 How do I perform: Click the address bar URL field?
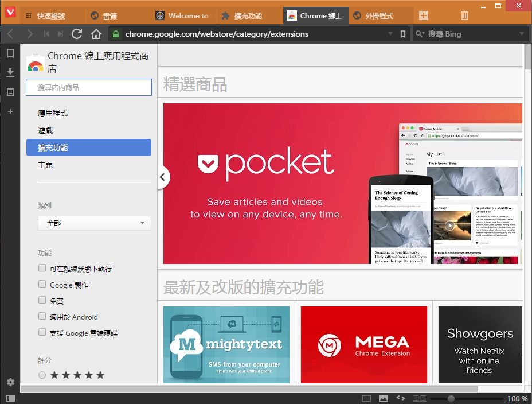[x=255, y=34]
